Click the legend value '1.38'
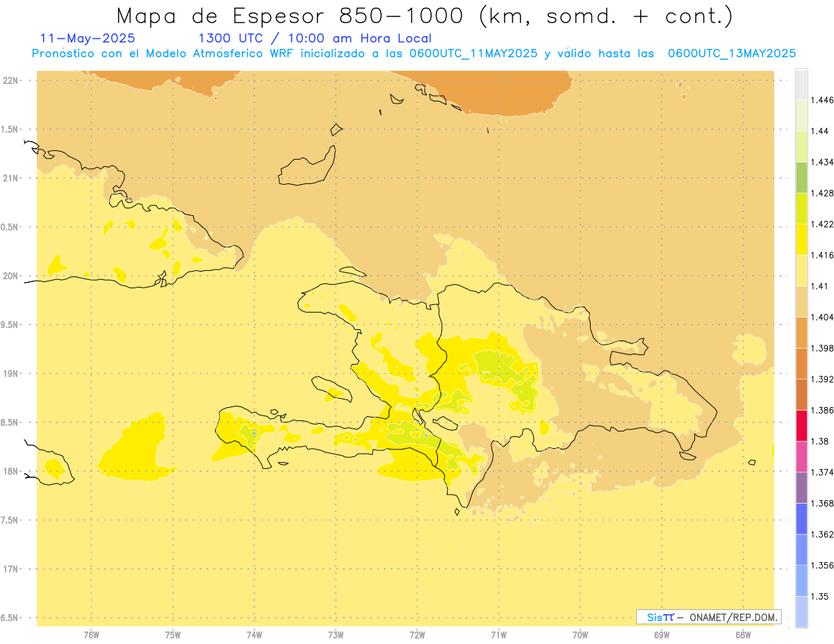Viewport: 834px width, 644px height. tap(821, 441)
